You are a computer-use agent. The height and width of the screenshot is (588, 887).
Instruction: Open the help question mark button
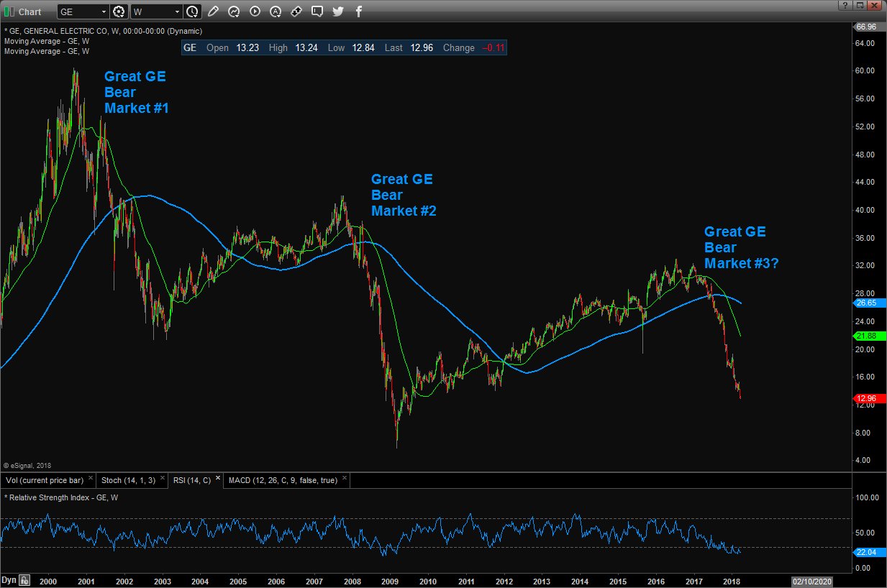pyautogui.click(x=845, y=5)
